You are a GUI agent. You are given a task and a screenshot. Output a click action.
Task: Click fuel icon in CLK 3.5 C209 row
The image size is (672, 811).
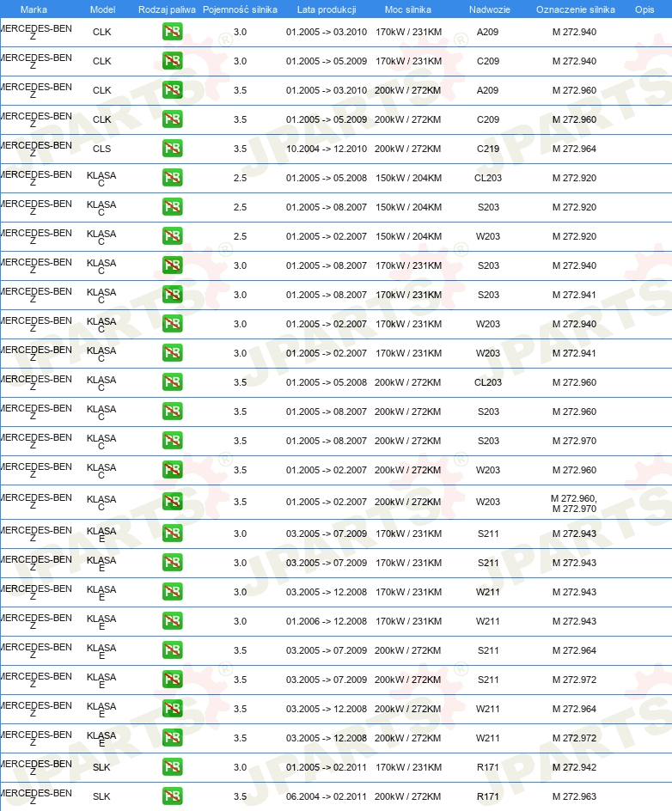click(172, 119)
